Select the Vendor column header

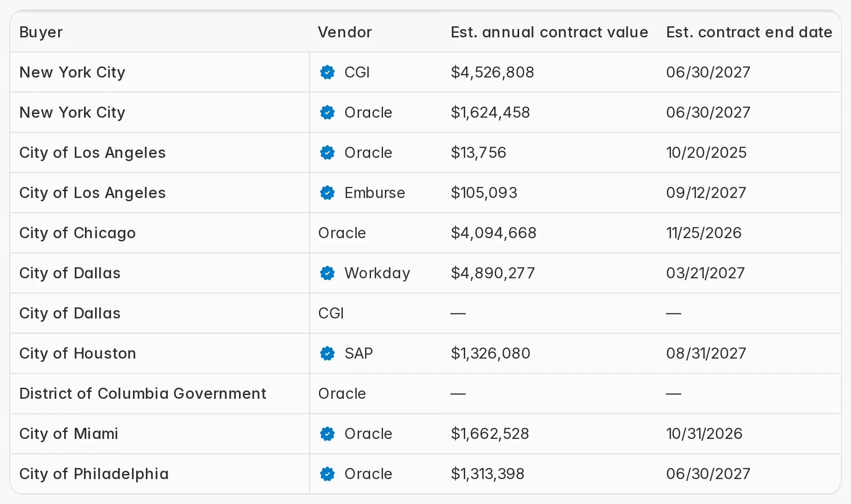[345, 32]
